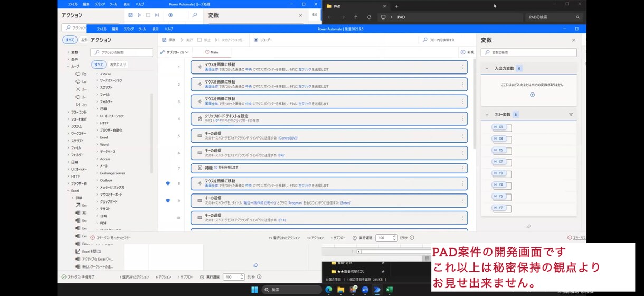644x296 pixels.
Task: Run the flow with the 実行 play button
Action: pos(186,40)
